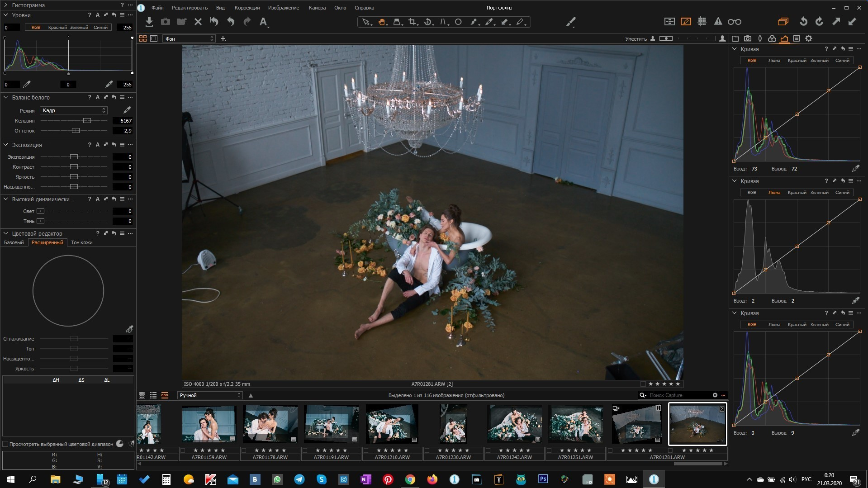This screenshot has height=488, width=868.
Task: Show exposure warning triangle icon
Action: click(x=718, y=22)
